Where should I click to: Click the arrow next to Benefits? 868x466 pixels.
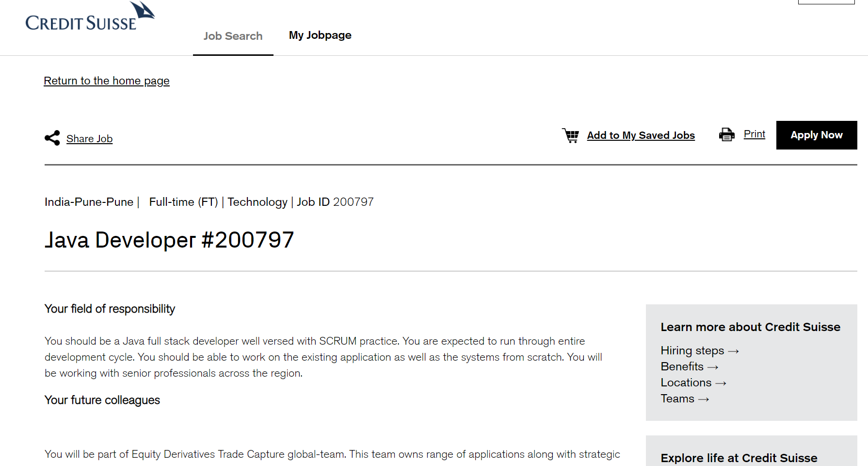click(713, 367)
